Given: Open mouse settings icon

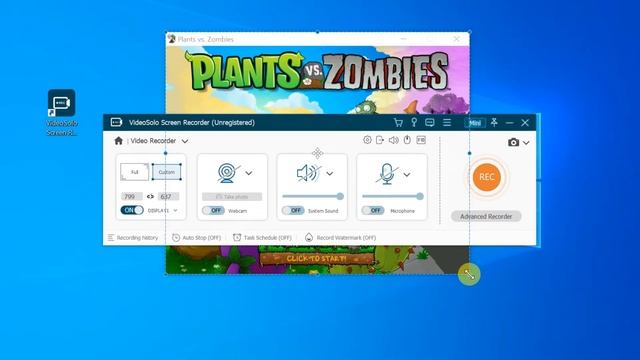Looking at the screenshot, I should click(x=407, y=140).
